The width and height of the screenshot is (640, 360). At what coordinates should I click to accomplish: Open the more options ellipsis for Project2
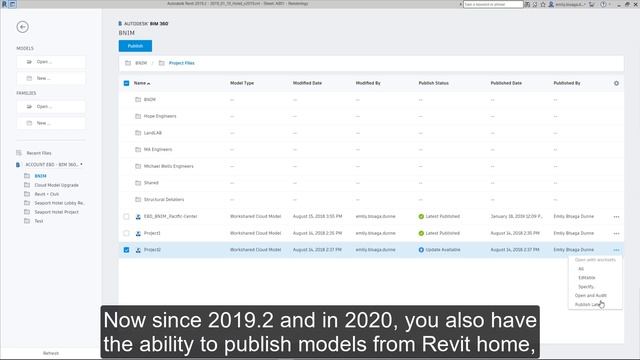pos(616,250)
